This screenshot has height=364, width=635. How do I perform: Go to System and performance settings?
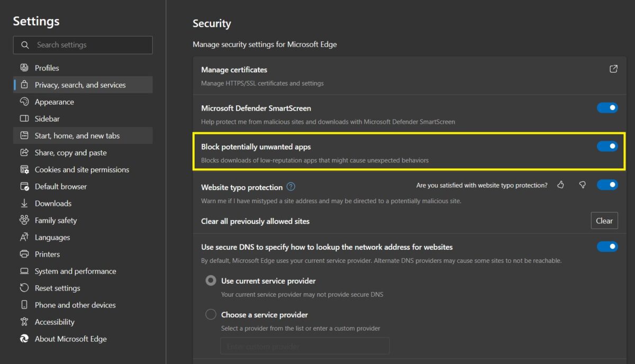[x=83, y=271]
